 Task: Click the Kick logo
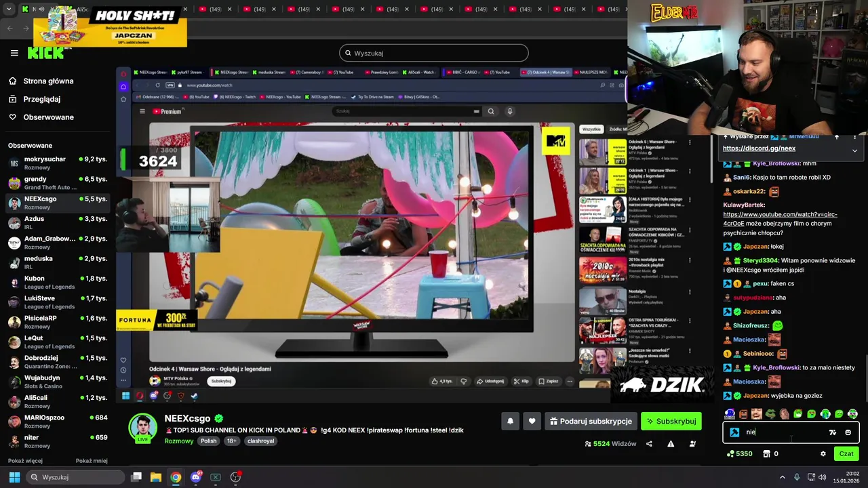(x=45, y=53)
